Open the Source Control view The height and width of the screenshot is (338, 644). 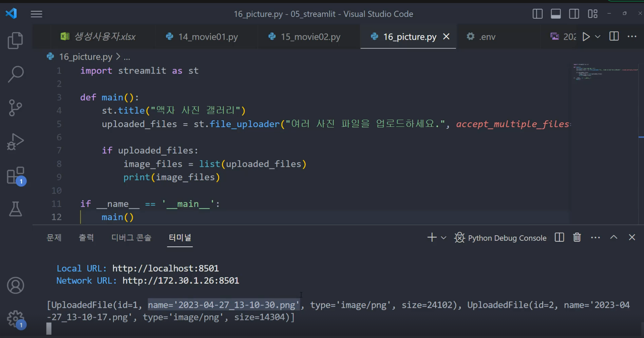pyautogui.click(x=15, y=108)
